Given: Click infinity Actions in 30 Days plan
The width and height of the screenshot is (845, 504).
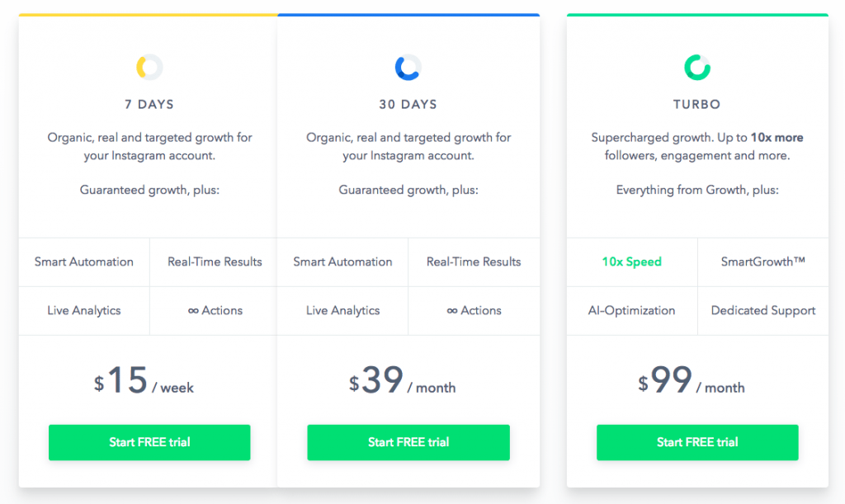Looking at the screenshot, I should coord(474,311).
